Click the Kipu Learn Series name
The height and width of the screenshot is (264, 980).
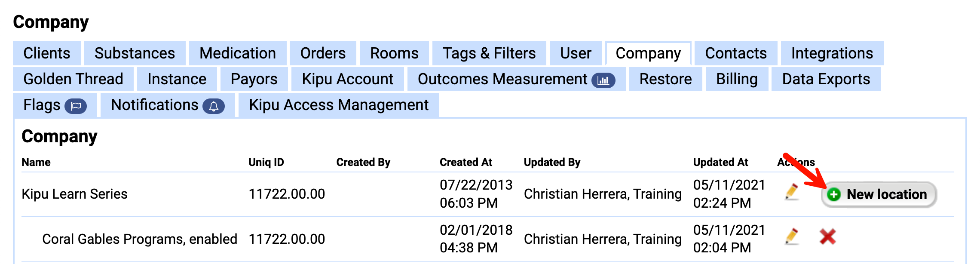[x=75, y=194]
